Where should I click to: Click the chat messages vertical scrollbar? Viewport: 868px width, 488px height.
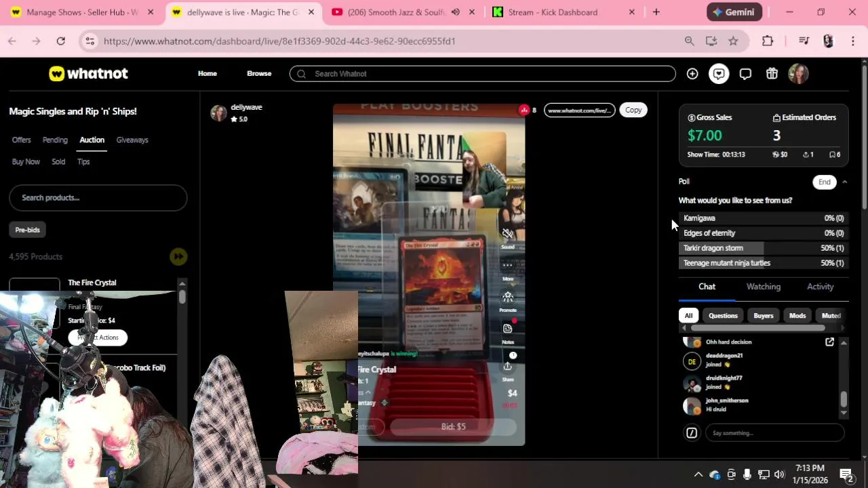point(844,400)
